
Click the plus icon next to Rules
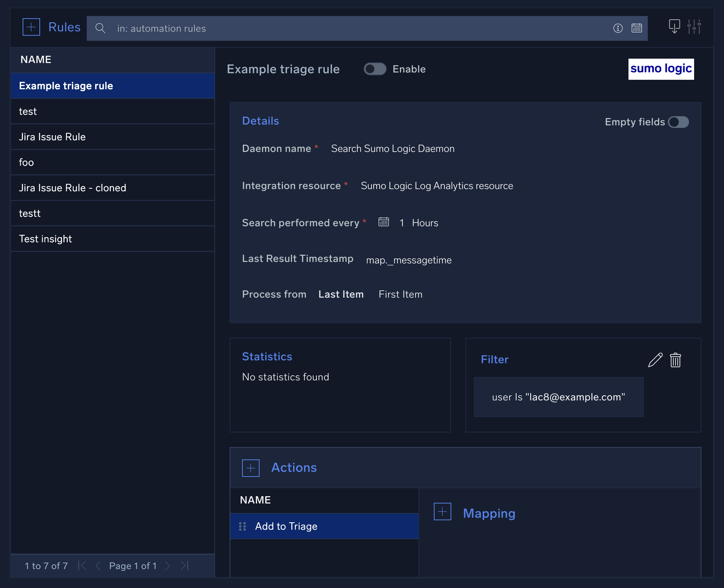[31, 27]
